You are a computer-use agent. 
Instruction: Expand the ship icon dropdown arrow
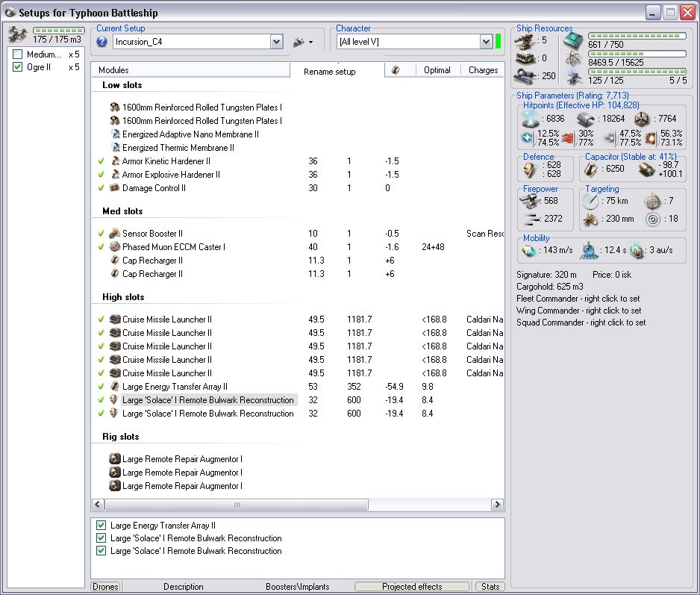310,43
